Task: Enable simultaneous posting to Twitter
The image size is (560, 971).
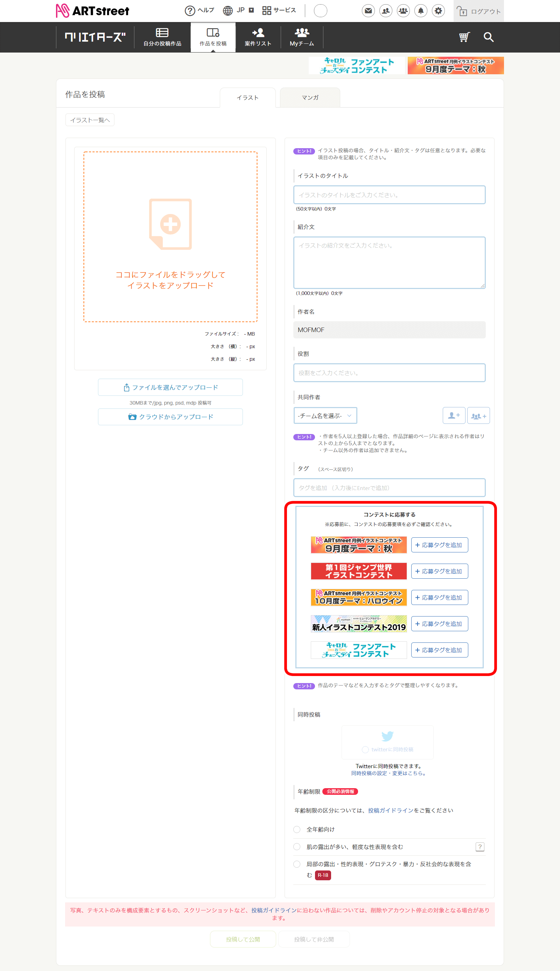Action: tap(365, 749)
